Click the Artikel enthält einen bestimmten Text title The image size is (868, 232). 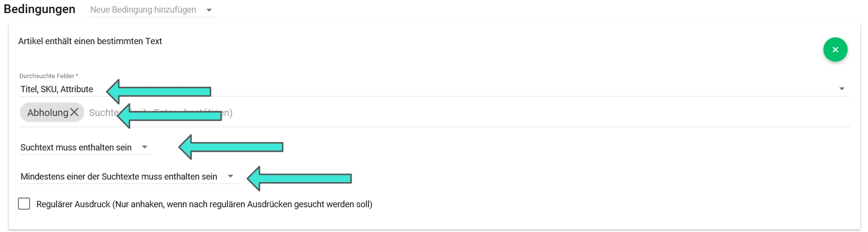coord(90,41)
